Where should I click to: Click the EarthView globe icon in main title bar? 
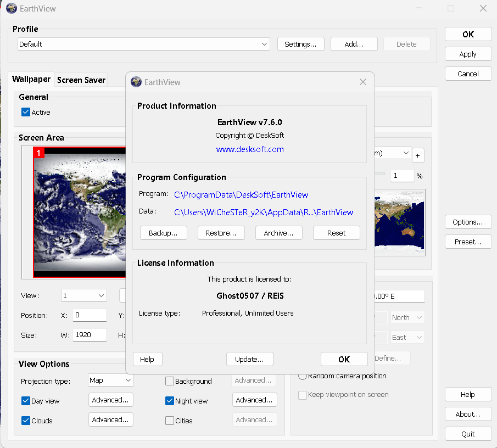point(12,8)
